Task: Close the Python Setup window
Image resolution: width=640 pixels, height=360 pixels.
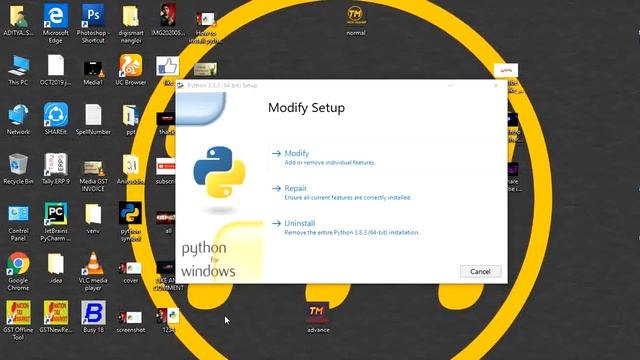Action: pos(496,85)
